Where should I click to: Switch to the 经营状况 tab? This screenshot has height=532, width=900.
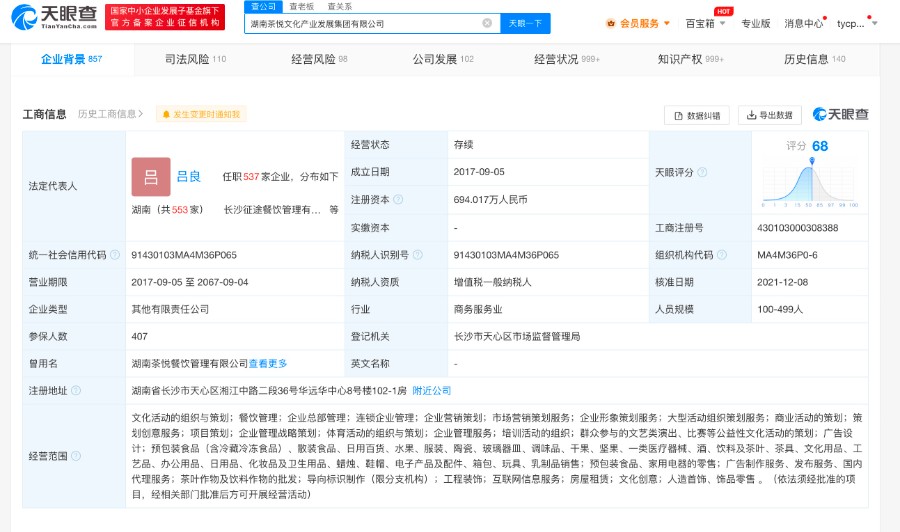tap(567, 59)
